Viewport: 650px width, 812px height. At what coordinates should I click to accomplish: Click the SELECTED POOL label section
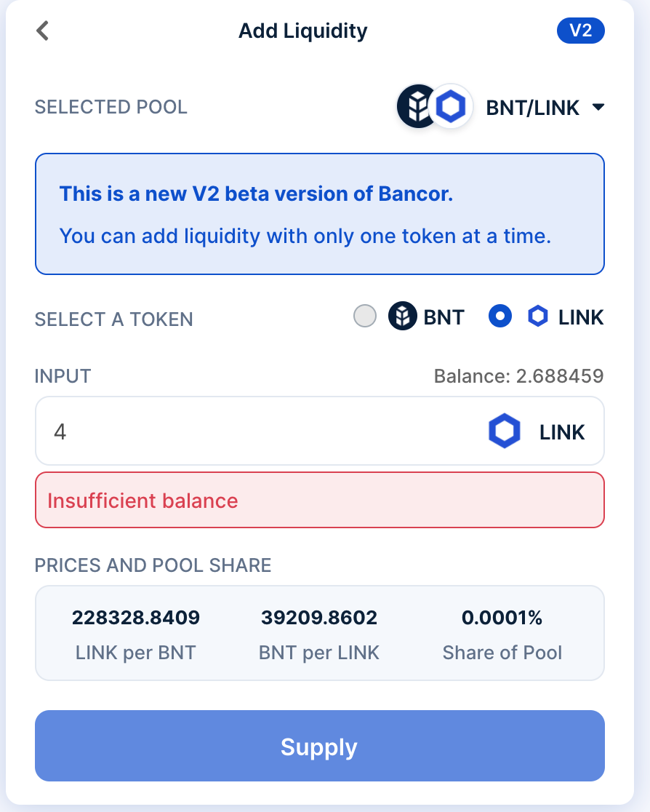pyautogui.click(x=111, y=107)
